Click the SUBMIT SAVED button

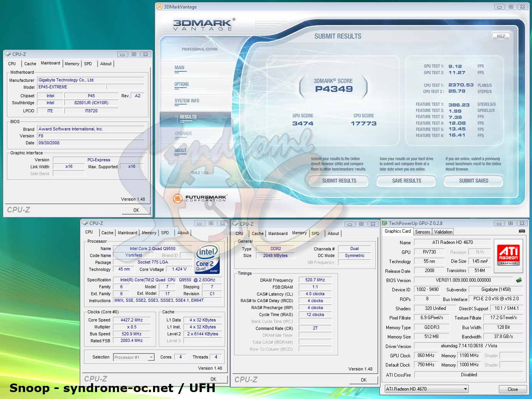473,181
